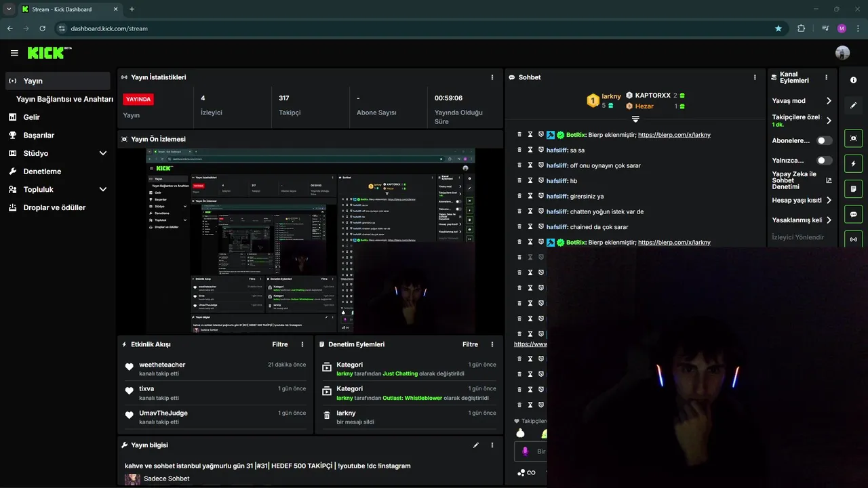
Task: Switch to the Stream - Kick Dashboard tab
Action: [x=71, y=9]
